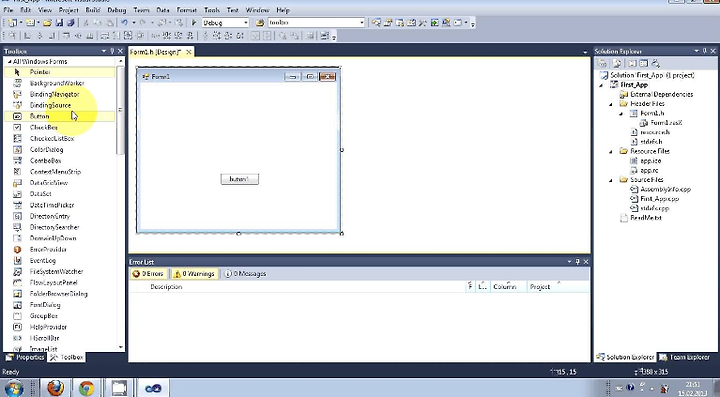Open Google Chrome from the taskbar
The width and height of the screenshot is (720, 397).
[x=86, y=388]
